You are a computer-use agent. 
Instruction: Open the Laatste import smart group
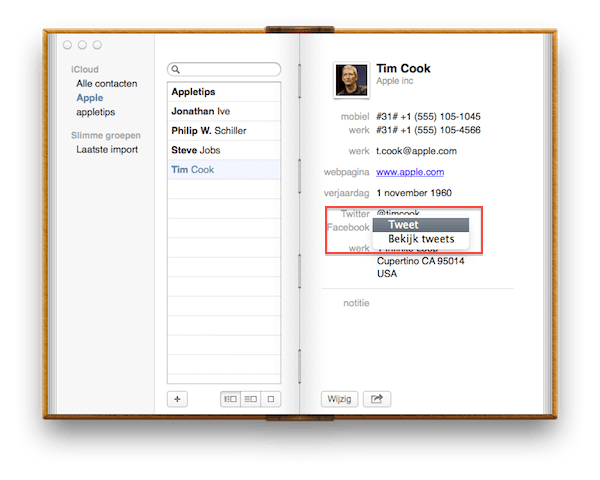[x=107, y=149]
